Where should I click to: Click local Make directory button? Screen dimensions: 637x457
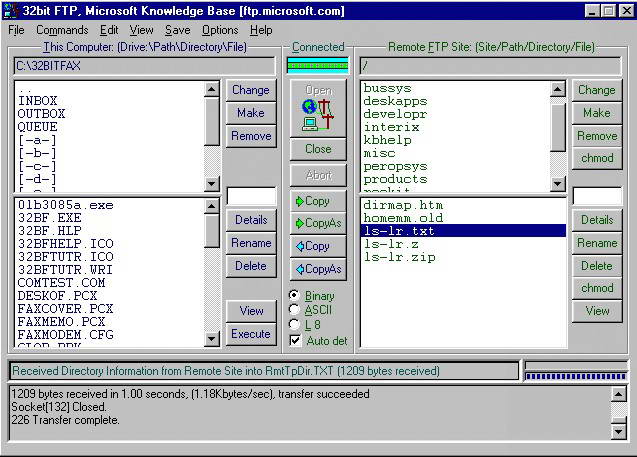click(x=251, y=113)
